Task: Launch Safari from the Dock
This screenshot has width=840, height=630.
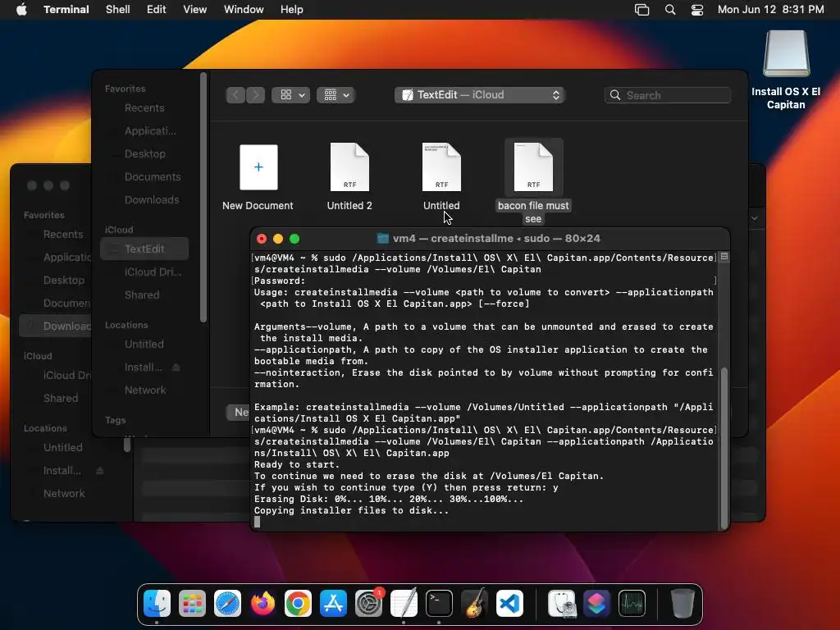Action: 228,604
